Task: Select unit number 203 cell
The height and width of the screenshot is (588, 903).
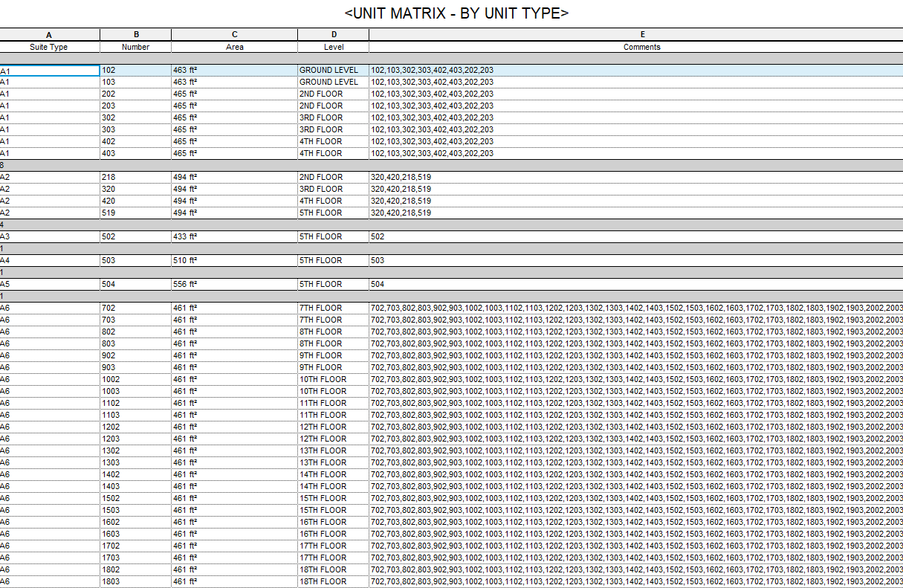Action: click(136, 106)
